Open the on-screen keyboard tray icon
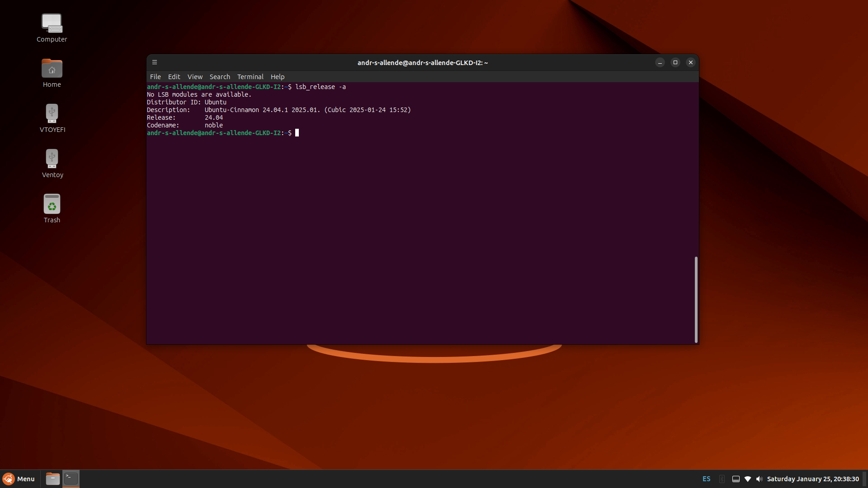 [736, 479]
